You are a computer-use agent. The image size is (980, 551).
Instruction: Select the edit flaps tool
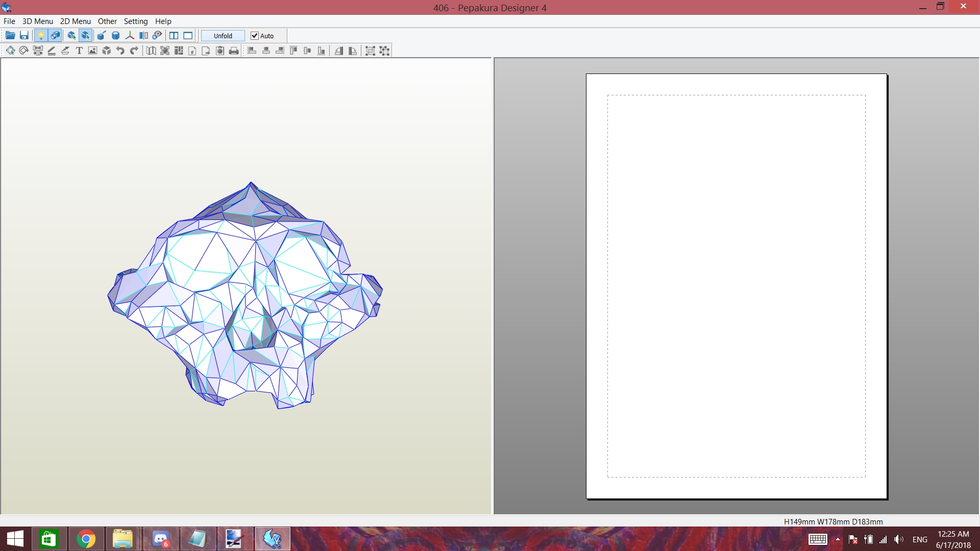[65, 51]
